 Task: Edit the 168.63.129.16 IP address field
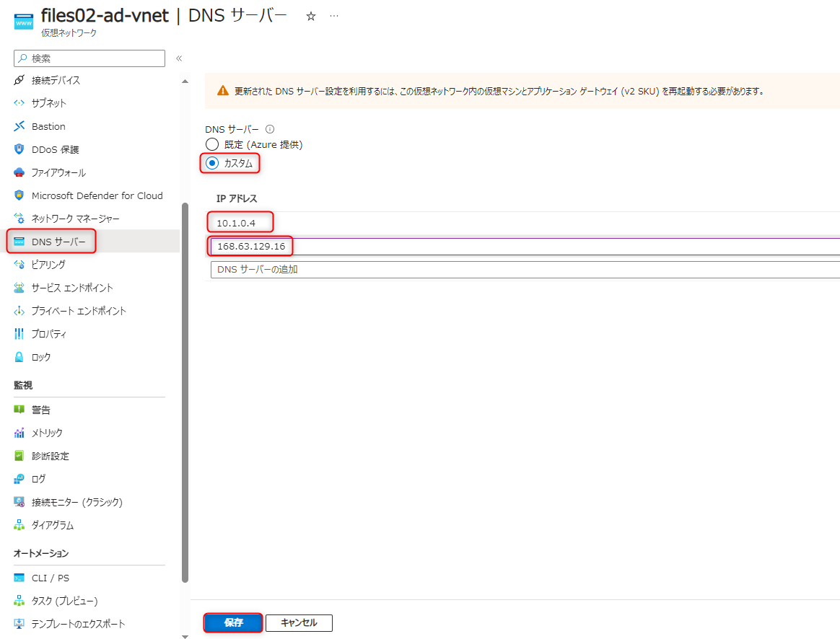(525, 247)
